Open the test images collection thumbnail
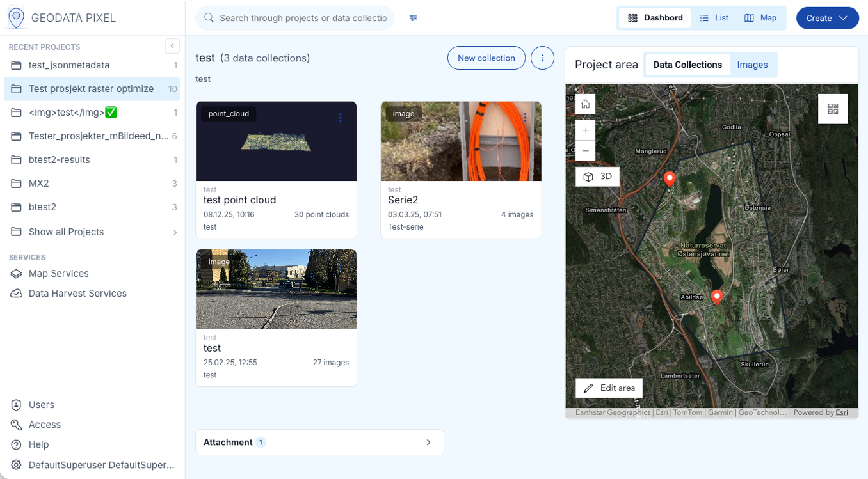 pos(276,289)
